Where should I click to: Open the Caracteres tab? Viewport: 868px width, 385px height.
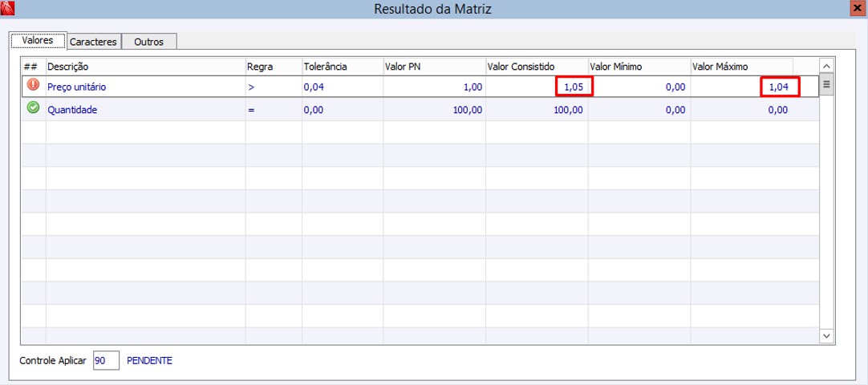click(94, 42)
